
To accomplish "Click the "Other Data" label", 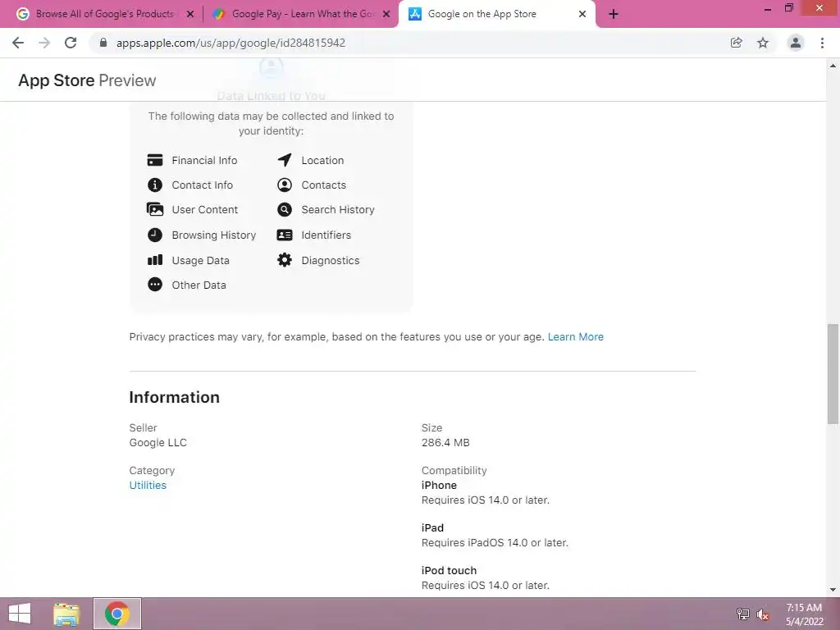I will 199,285.
